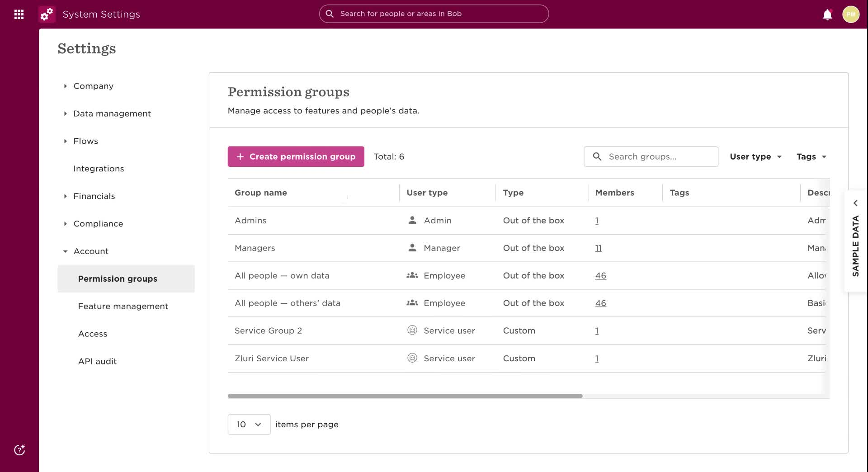Viewport: 868px width, 472px height.
Task: Expand the Flows section
Action: pyautogui.click(x=65, y=141)
